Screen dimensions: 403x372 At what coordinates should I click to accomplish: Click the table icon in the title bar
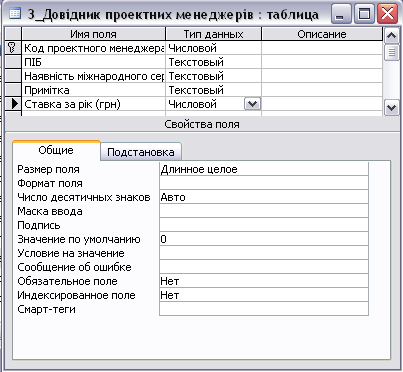click(x=15, y=14)
